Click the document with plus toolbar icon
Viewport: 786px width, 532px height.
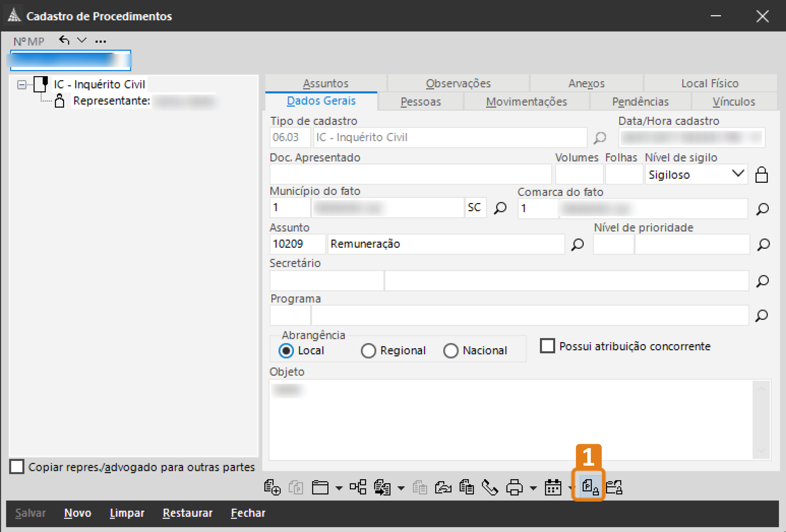coord(272,487)
